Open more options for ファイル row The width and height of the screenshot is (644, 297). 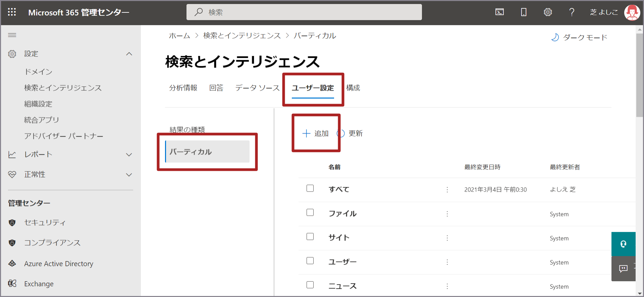pos(447,214)
